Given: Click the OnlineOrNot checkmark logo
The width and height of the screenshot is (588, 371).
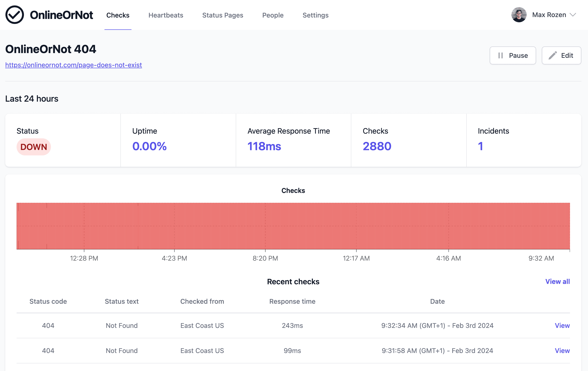Looking at the screenshot, I should (x=14, y=15).
